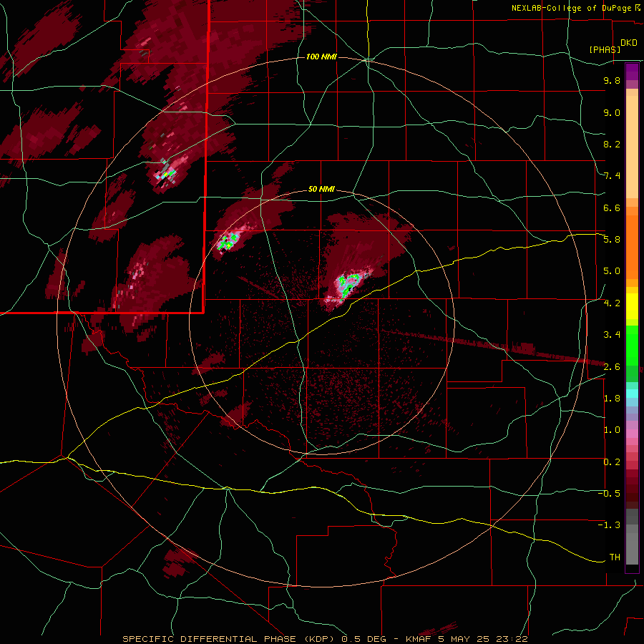644x644 pixels.
Task: Click the 4.2 value on the scale
Action: point(612,303)
